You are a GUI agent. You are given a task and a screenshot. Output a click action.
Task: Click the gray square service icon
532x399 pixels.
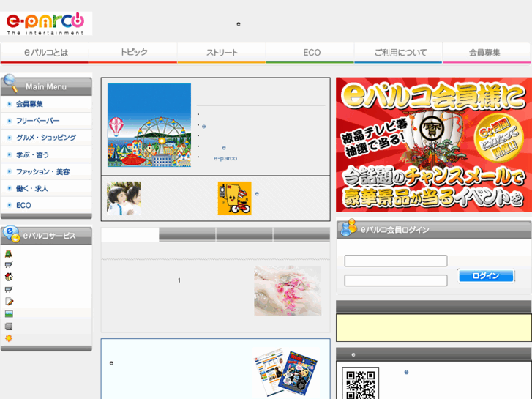pyautogui.click(x=9, y=327)
